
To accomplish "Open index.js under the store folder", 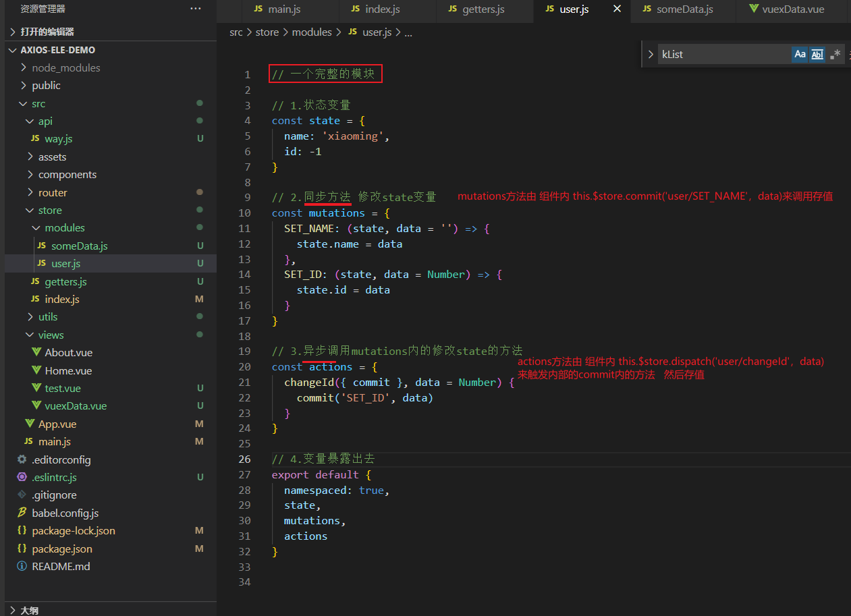I will (111, 299).
